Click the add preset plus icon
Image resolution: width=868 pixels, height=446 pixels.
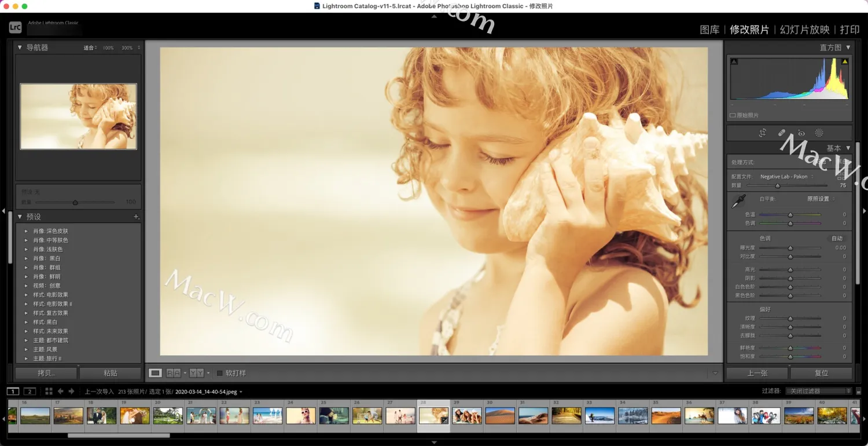click(x=136, y=217)
